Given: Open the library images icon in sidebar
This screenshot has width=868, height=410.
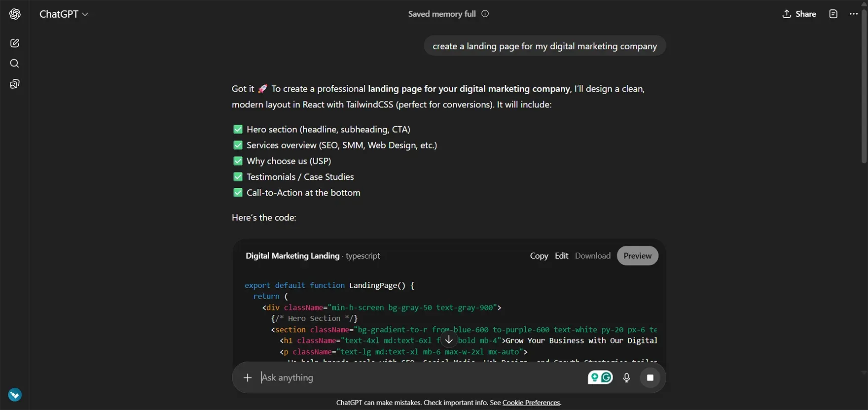Looking at the screenshot, I should click(x=15, y=84).
